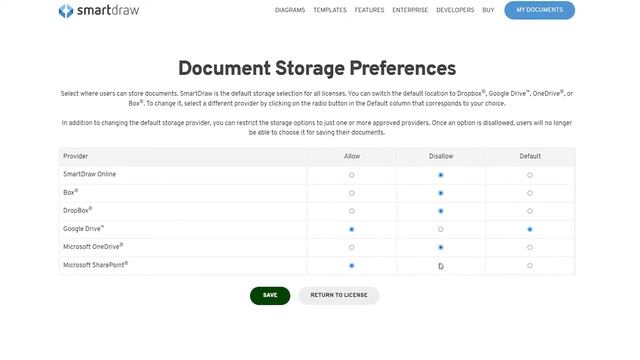Disallow Microsoft SharePoint storage

click(x=440, y=266)
